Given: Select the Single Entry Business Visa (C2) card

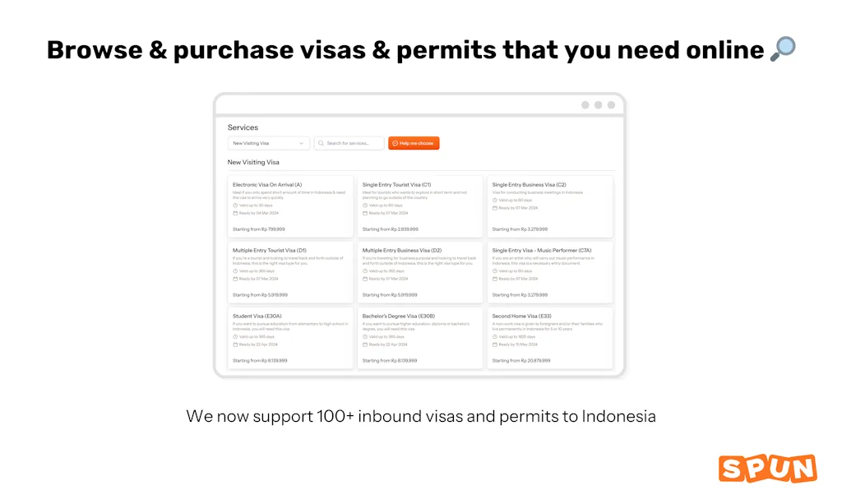Looking at the screenshot, I should [550, 206].
